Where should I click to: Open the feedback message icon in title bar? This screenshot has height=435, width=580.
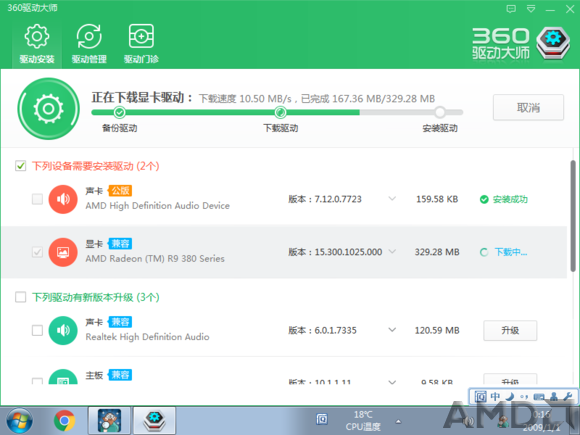click(x=511, y=9)
